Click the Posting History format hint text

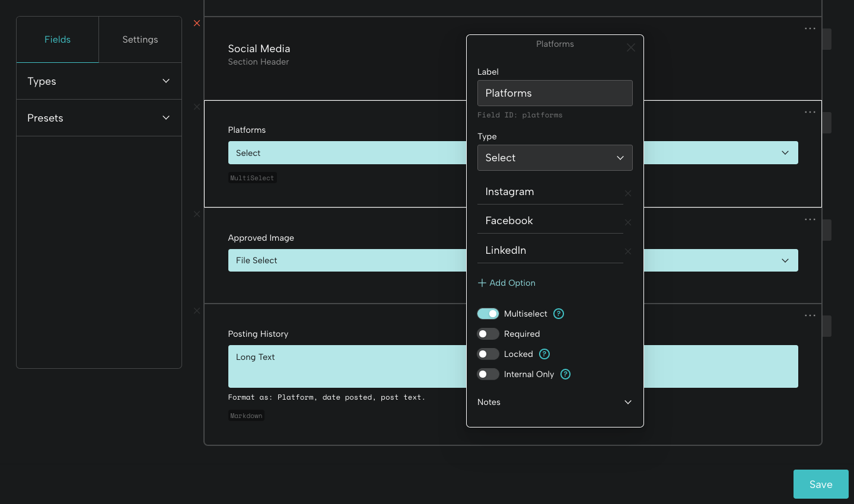point(327,397)
